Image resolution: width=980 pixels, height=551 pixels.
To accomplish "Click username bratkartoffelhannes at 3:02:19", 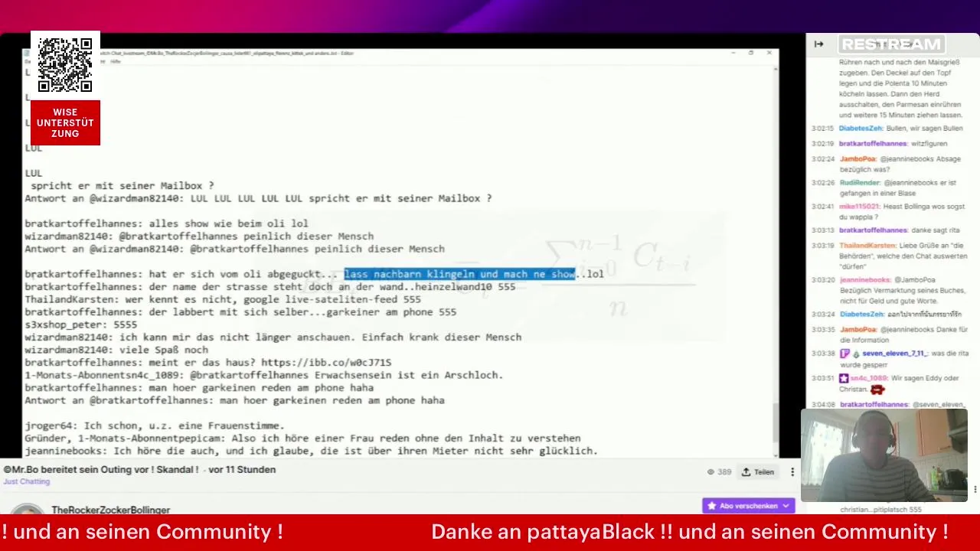I will (x=873, y=144).
